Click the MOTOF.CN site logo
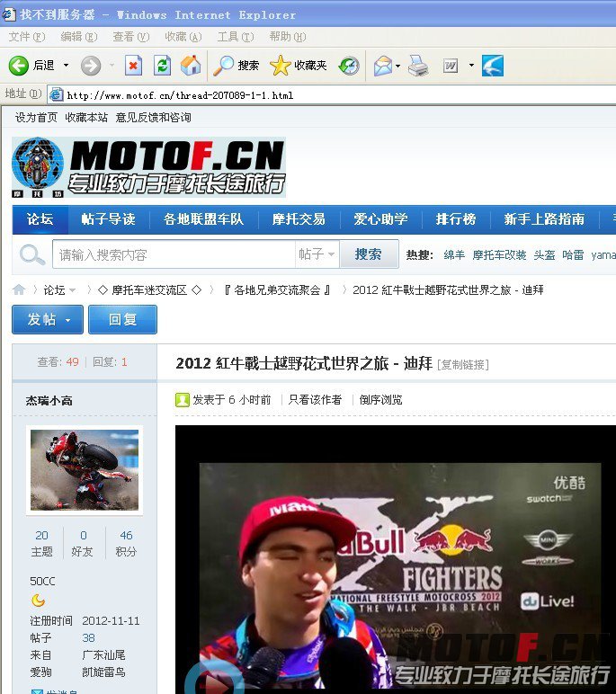 [148, 167]
